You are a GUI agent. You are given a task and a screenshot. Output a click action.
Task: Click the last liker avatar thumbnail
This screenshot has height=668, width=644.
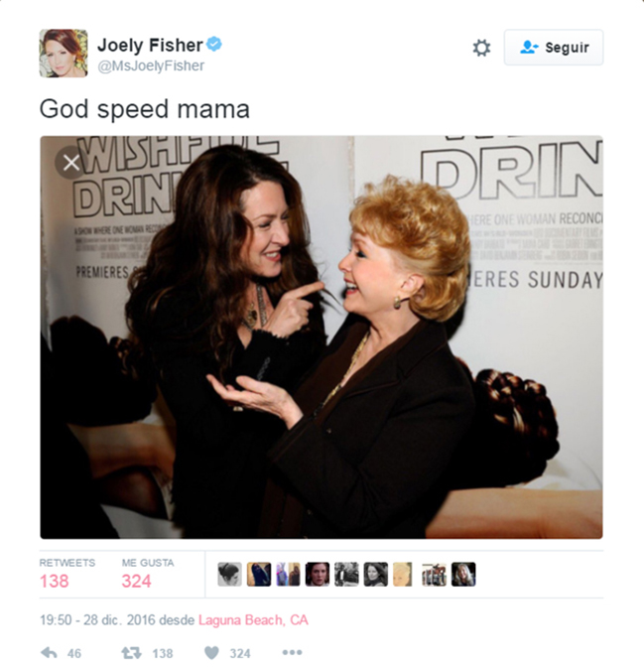pos(463,575)
